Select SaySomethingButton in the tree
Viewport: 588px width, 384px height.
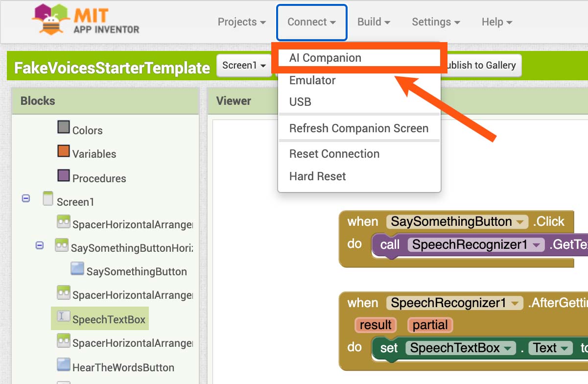click(x=137, y=271)
